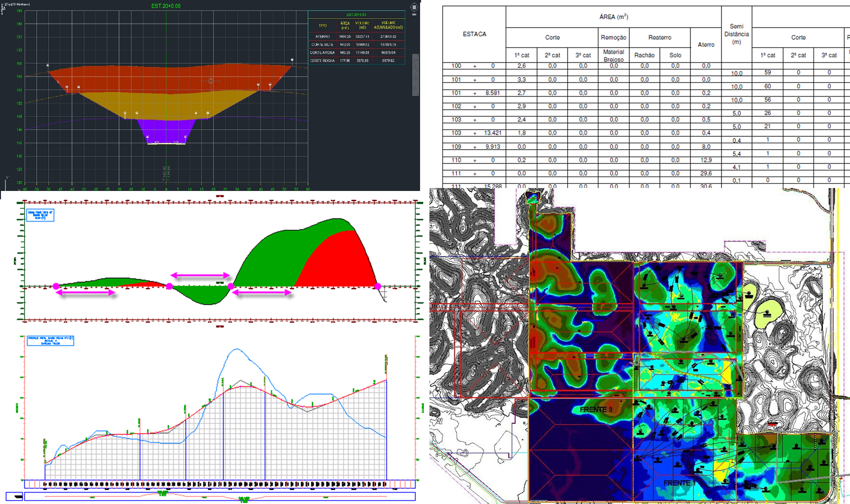This screenshot has width=850, height=504.
Task: Select the CORTE ROCHA row in the volume table
Action: tap(323, 61)
